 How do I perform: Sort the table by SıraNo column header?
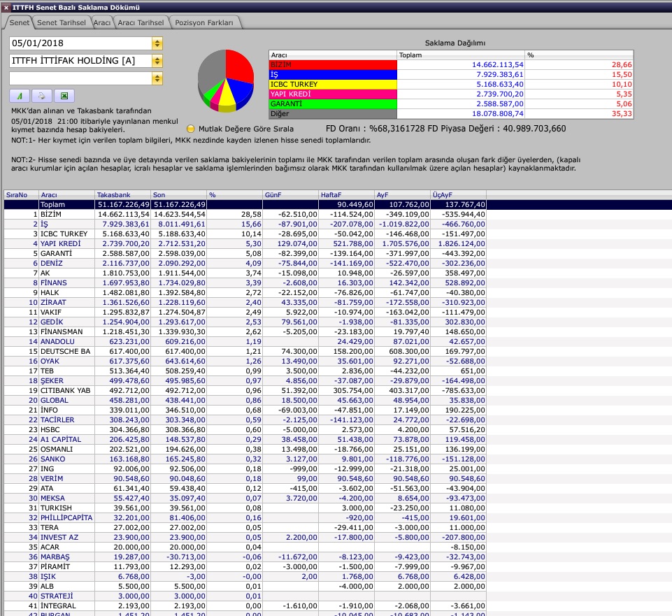coord(22,195)
